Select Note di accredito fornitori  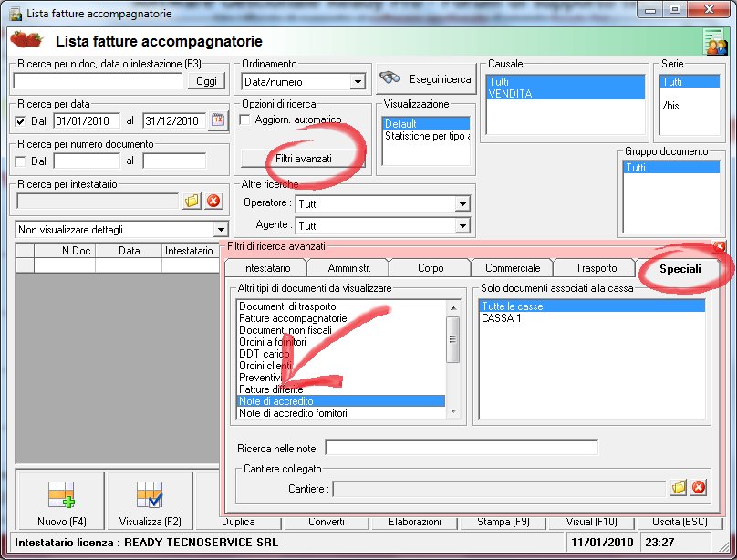point(341,413)
